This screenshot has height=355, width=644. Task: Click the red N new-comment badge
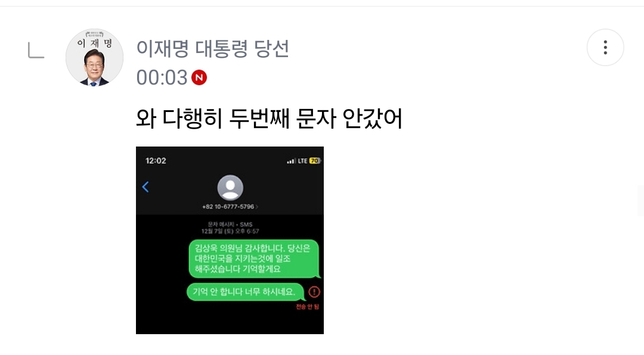(199, 77)
